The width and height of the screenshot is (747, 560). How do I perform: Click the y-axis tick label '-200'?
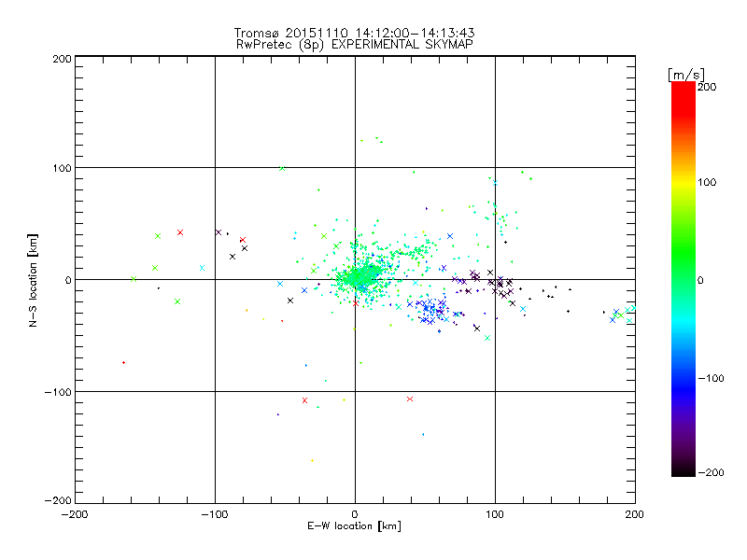tap(58, 500)
